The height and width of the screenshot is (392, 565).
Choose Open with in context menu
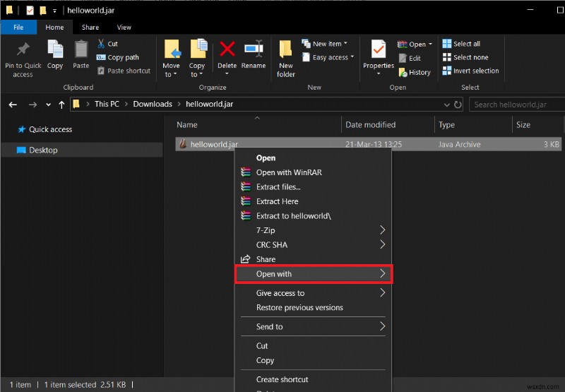click(313, 274)
